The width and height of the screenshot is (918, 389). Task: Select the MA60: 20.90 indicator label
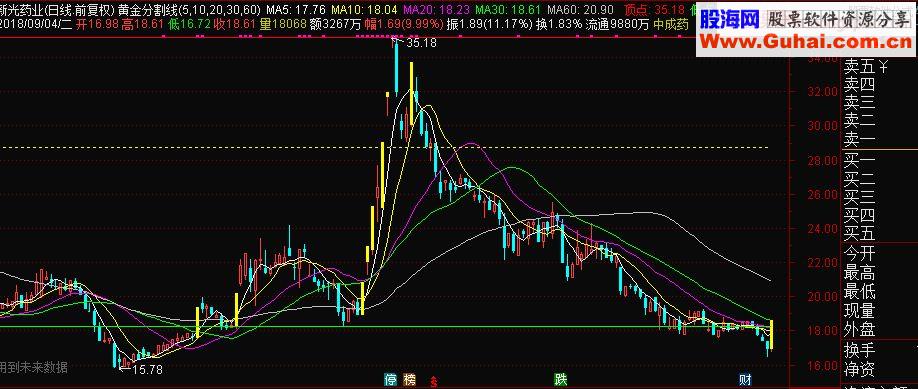point(581,9)
